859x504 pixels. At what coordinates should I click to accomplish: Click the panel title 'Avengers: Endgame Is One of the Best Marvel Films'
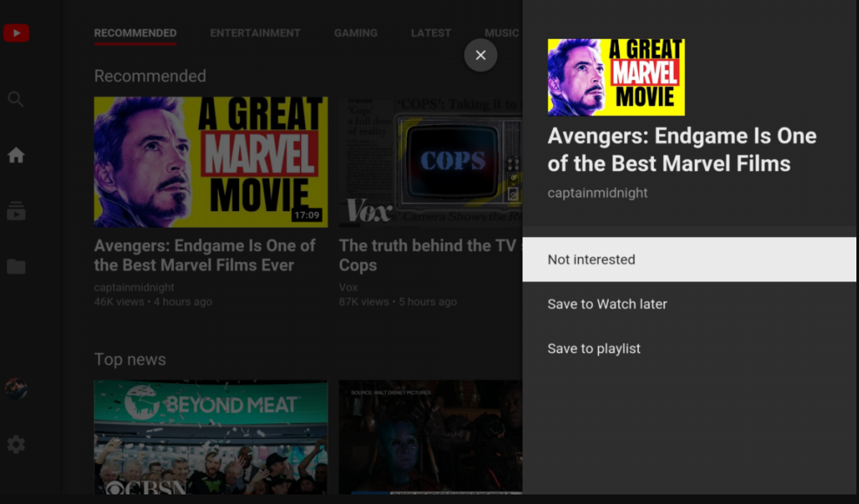[x=682, y=149]
